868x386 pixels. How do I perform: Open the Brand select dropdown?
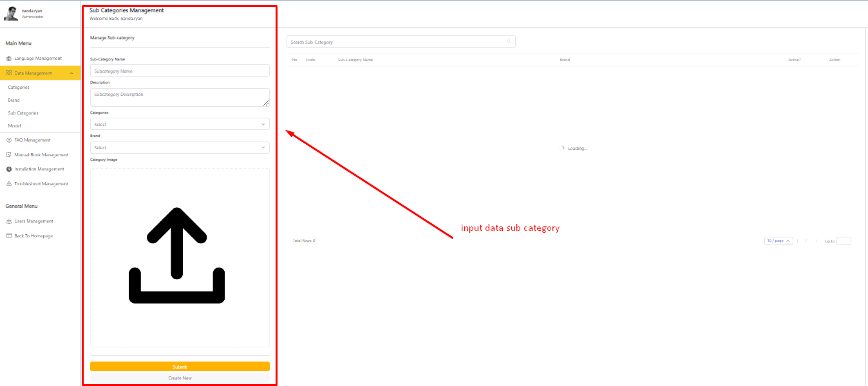tap(180, 148)
